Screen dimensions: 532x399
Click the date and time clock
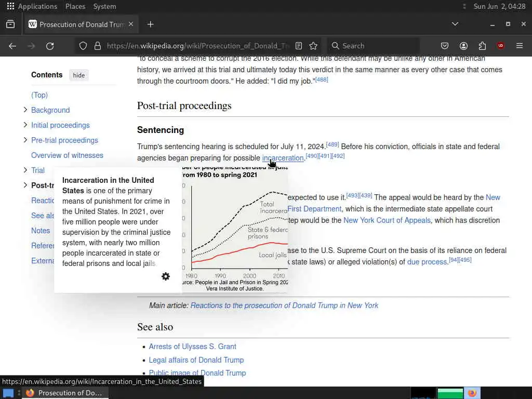(499, 6)
